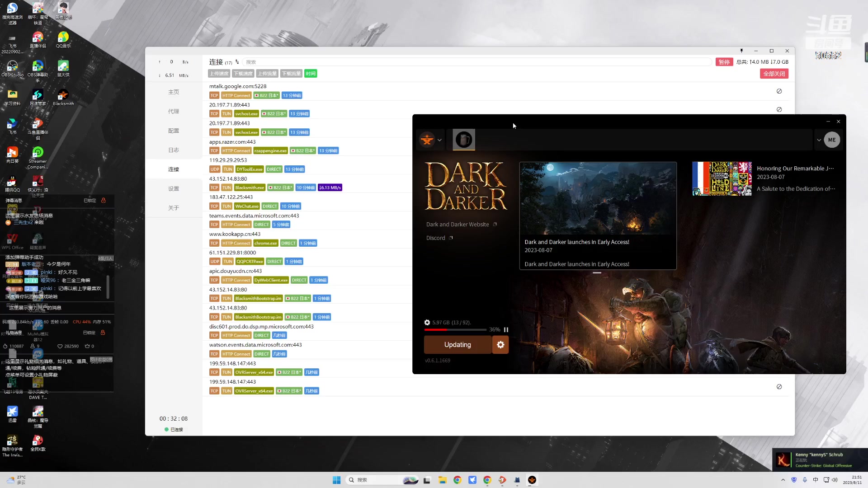
Task: Click the taskbar 搜索 search box
Action: (x=382, y=480)
